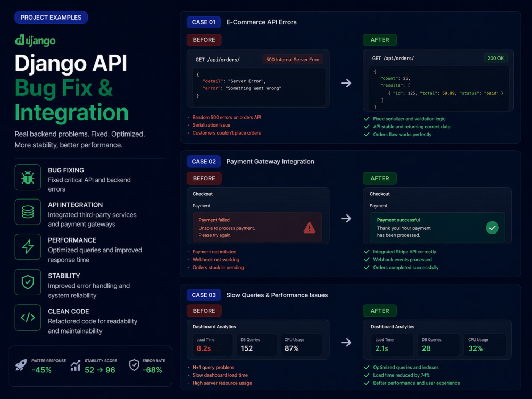Click the BEFORE panel's GET /api/orders/ request line
The height and width of the screenshot is (399, 532).
click(x=218, y=60)
